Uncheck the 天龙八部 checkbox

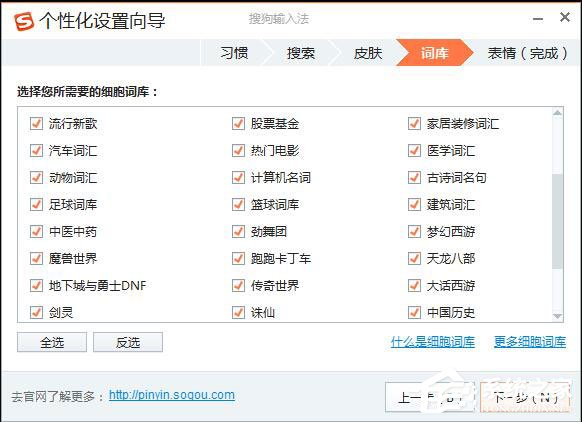click(414, 258)
